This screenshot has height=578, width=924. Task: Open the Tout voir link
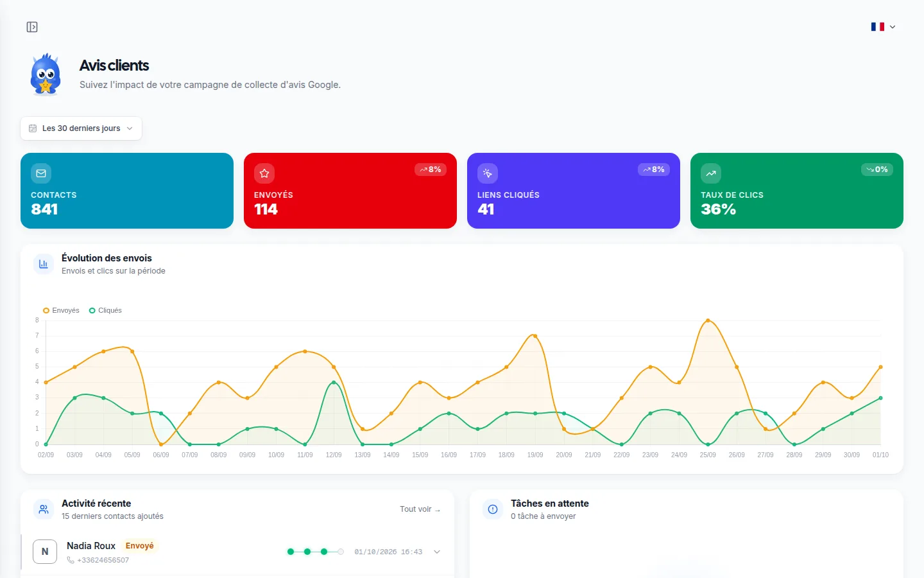point(420,509)
